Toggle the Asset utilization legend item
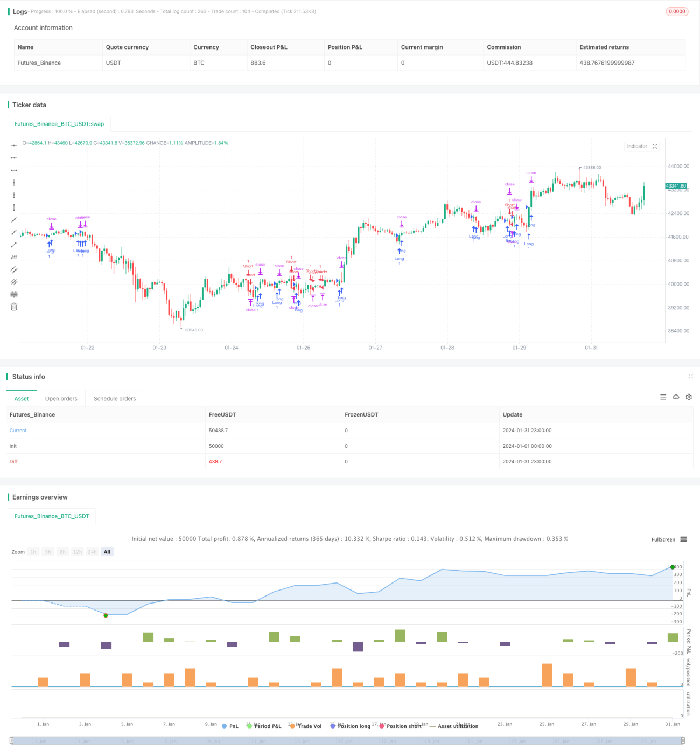This screenshot has height=756, width=700. tap(454, 726)
